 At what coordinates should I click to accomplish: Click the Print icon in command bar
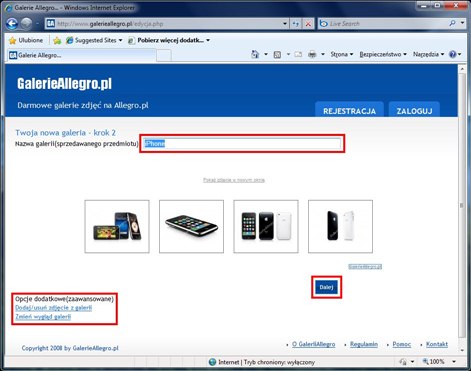312,54
